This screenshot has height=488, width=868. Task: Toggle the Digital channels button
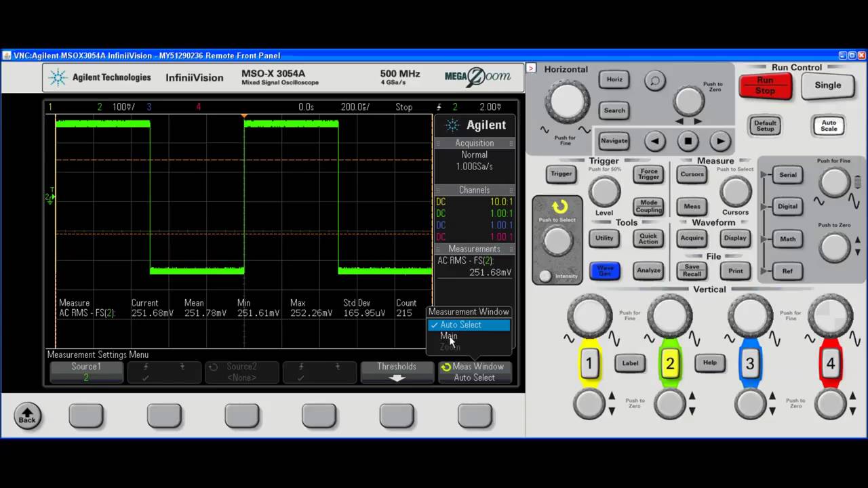click(787, 206)
